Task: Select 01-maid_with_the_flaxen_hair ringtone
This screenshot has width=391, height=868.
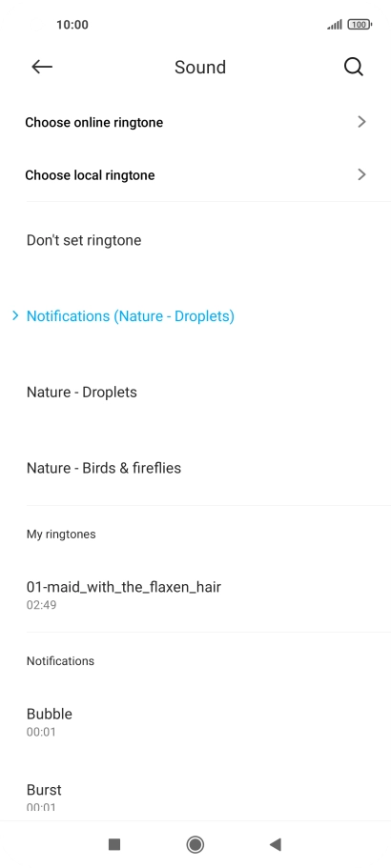Action: pos(195,594)
